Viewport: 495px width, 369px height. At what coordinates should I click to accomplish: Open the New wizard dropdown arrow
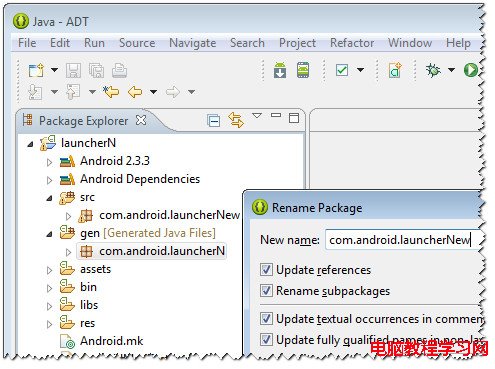(54, 70)
